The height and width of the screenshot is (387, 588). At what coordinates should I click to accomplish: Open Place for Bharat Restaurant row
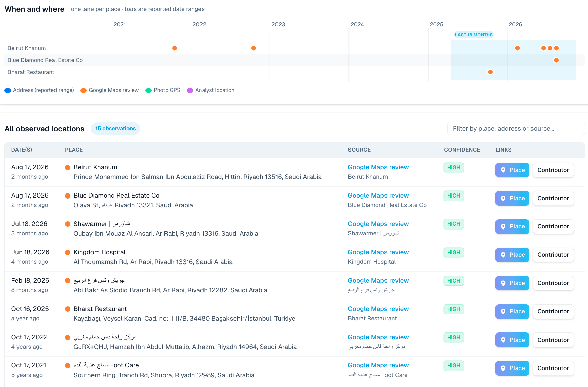512,311
